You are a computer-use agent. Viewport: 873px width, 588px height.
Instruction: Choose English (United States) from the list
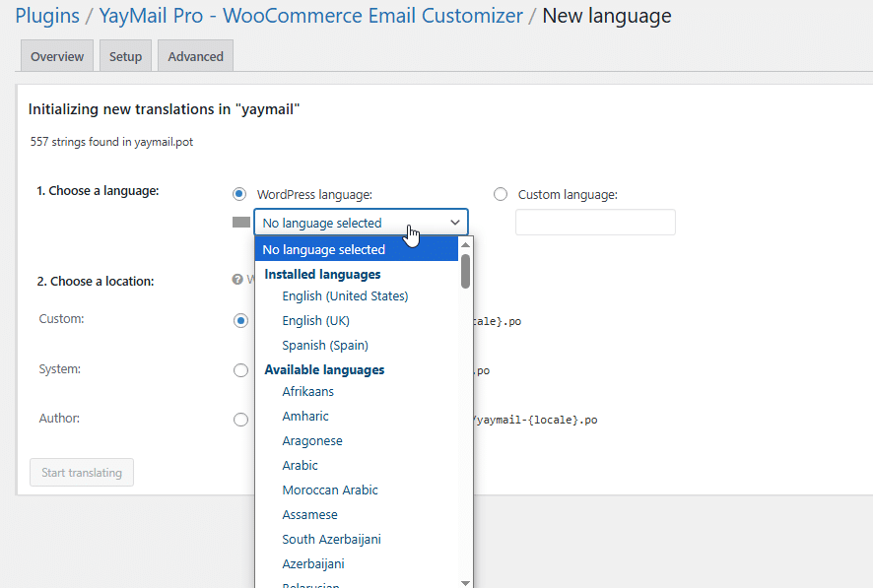pos(345,295)
